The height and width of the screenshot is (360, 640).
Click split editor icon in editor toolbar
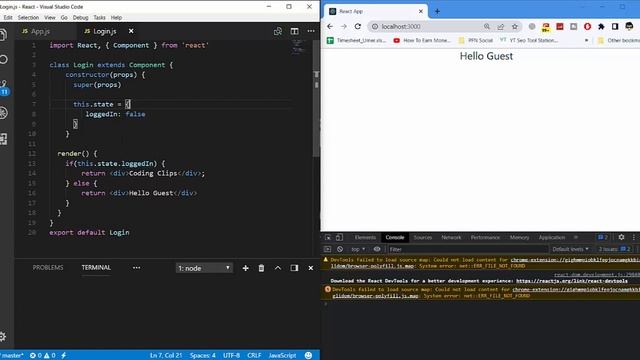[294, 31]
